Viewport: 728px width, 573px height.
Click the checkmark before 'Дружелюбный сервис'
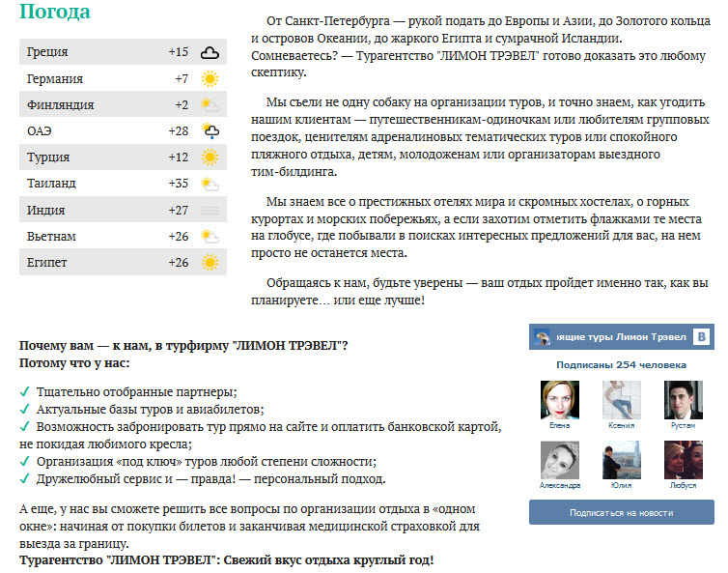[x=24, y=478]
